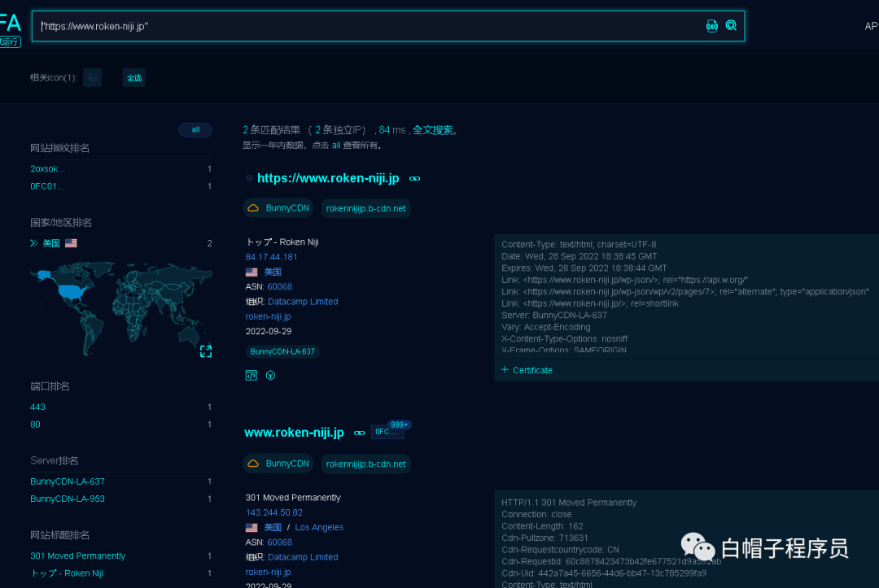Click the 美国 label in country ranking
The height and width of the screenshot is (588, 879).
tap(51, 243)
